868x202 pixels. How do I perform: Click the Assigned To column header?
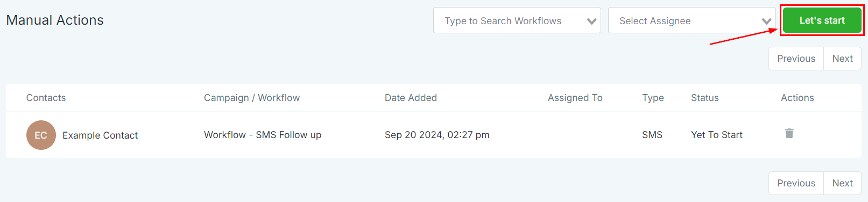coord(575,98)
